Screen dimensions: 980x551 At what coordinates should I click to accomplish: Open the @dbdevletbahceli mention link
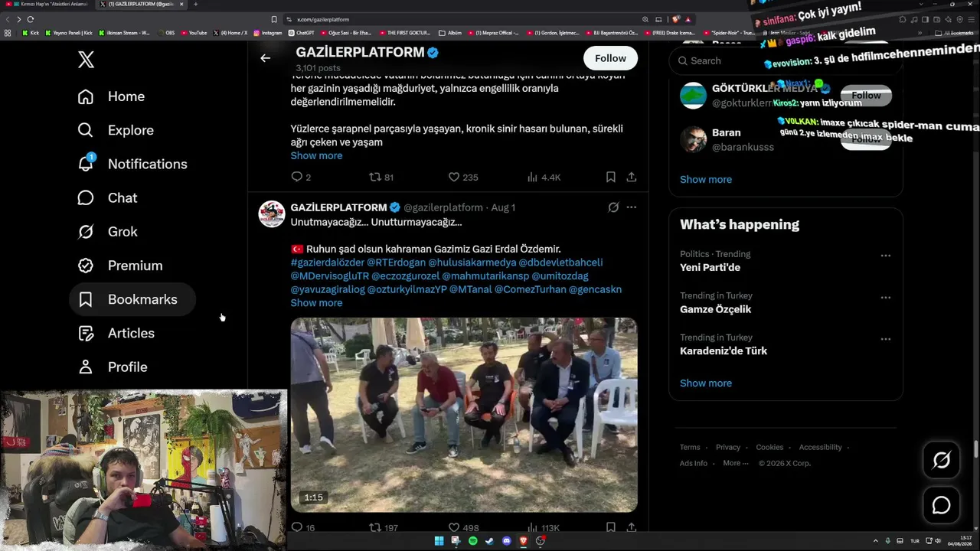pyautogui.click(x=560, y=262)
